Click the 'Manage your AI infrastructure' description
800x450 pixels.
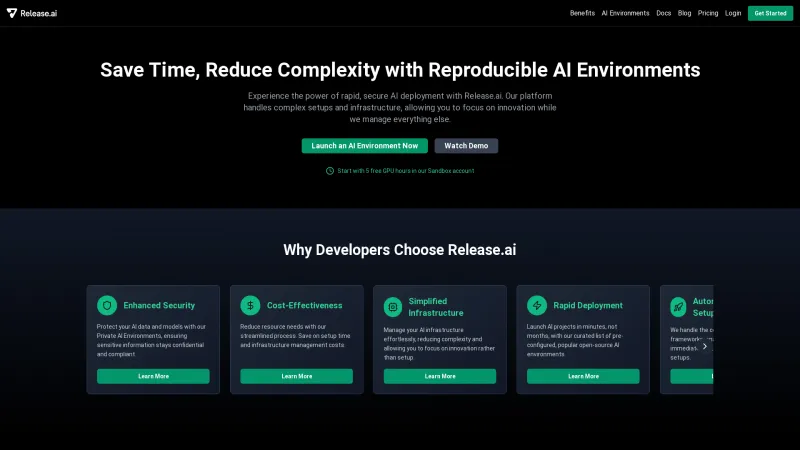pyautogui.click(x=439, y=344)
